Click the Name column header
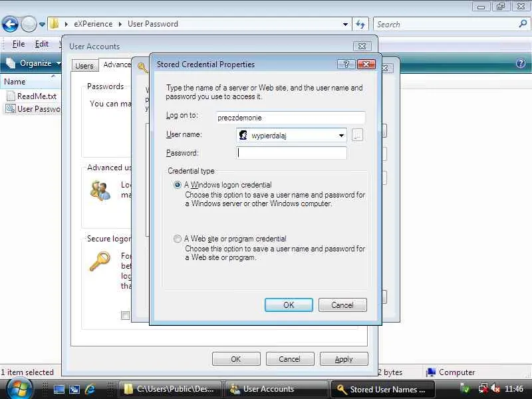The image size is (532, 399). [x=15, y=82]
